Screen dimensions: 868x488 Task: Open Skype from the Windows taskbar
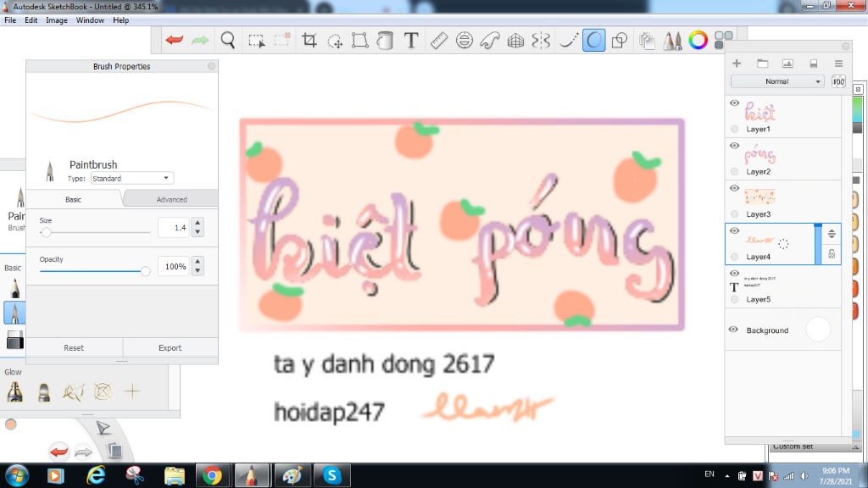331,475
